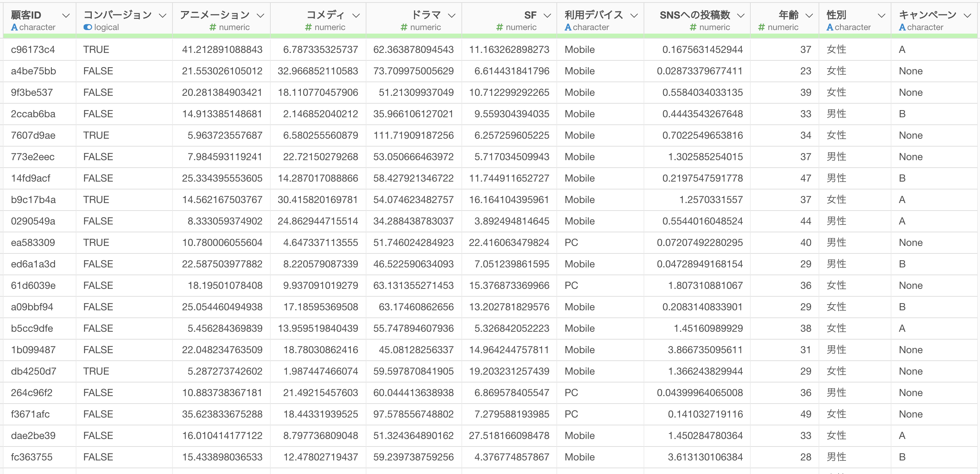The width and height of the screenshot is (980, 474).
Task: Open the ドラマ column dropdown chevron
Action: click(x=451, y=16)
